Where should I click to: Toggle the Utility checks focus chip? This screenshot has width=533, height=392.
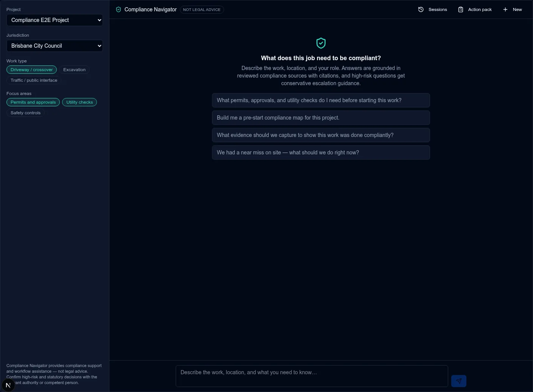(79, 102)
